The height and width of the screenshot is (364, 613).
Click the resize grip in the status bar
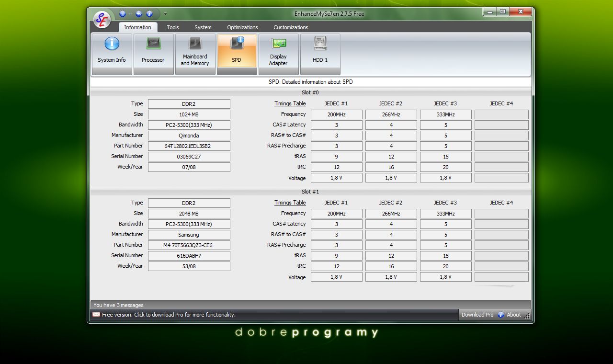click(527, 316)
